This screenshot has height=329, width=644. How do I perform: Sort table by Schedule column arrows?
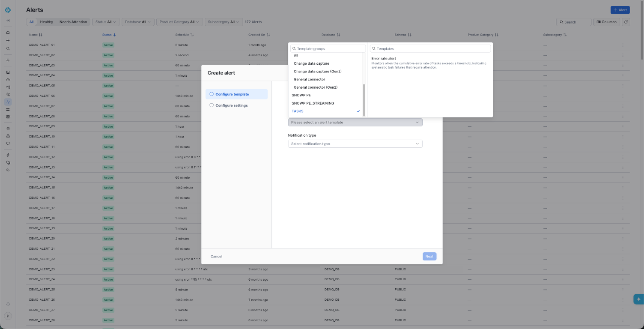click(x=192, y=35)
